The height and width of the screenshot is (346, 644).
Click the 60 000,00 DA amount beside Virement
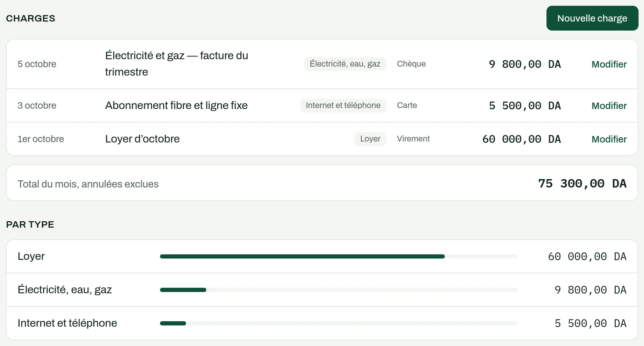coord(522,139)
